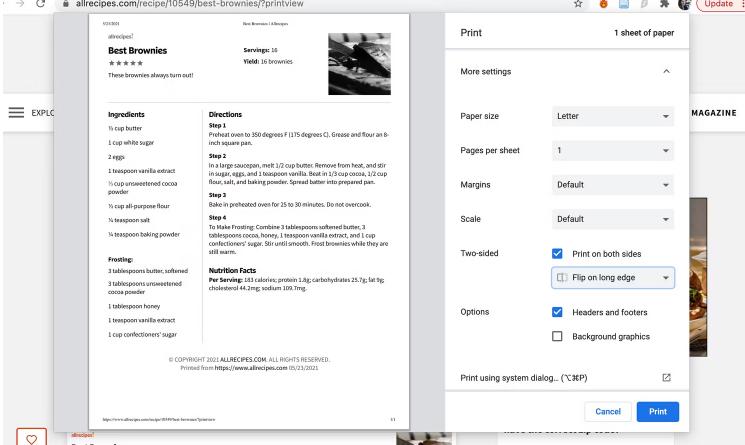Viewport: 745px width, 445px height.
Task: Click the 'Ingredients' heading in preview
Action: [x=126, y=114]
